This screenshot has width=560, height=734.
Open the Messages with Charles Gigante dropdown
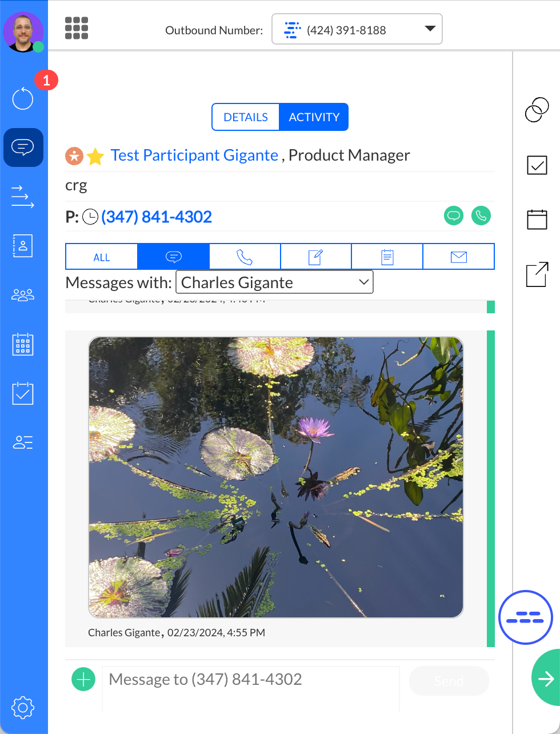pos(274,282)
